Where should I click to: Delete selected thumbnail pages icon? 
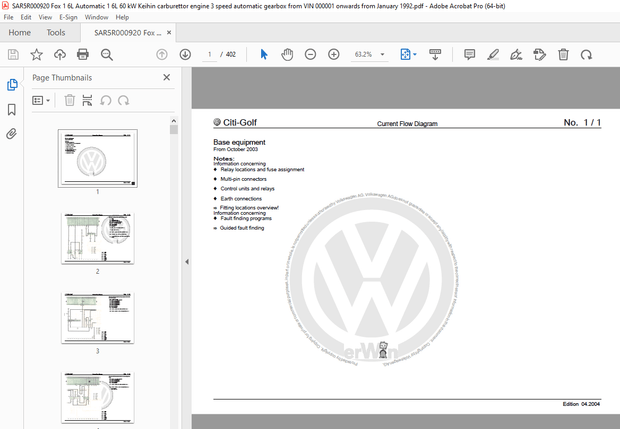point(70,100)
